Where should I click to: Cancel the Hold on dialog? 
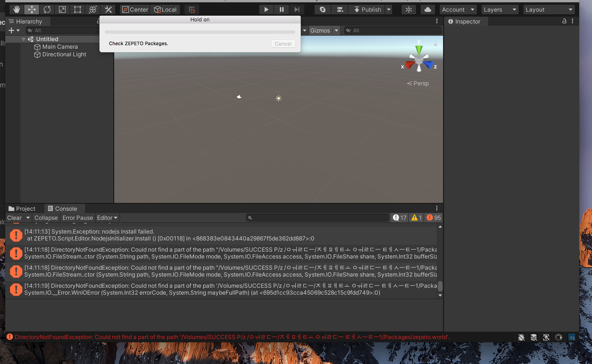[x=283, y=43]
